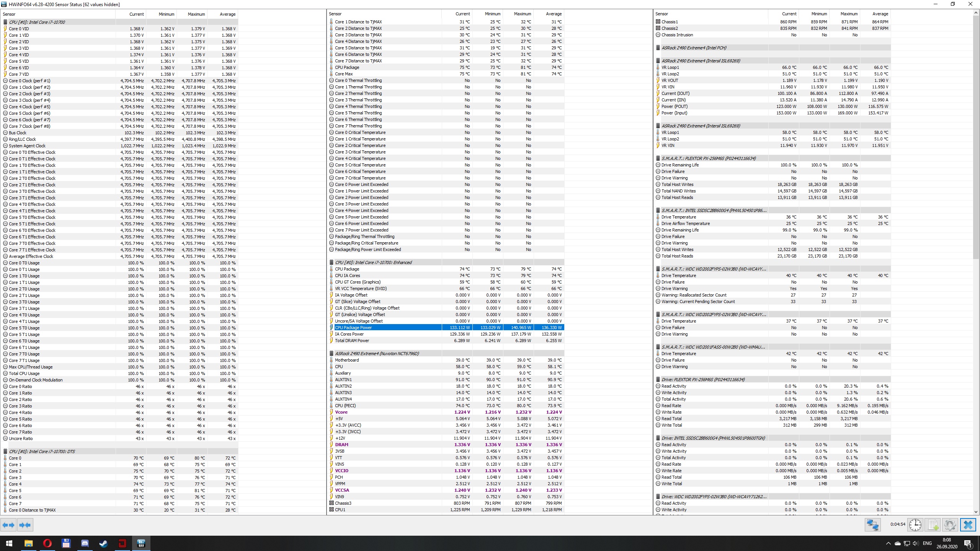This screenshot has height=551, width=980.
Task: Click the shrink columns arrows button
Action: pos(25,525)
